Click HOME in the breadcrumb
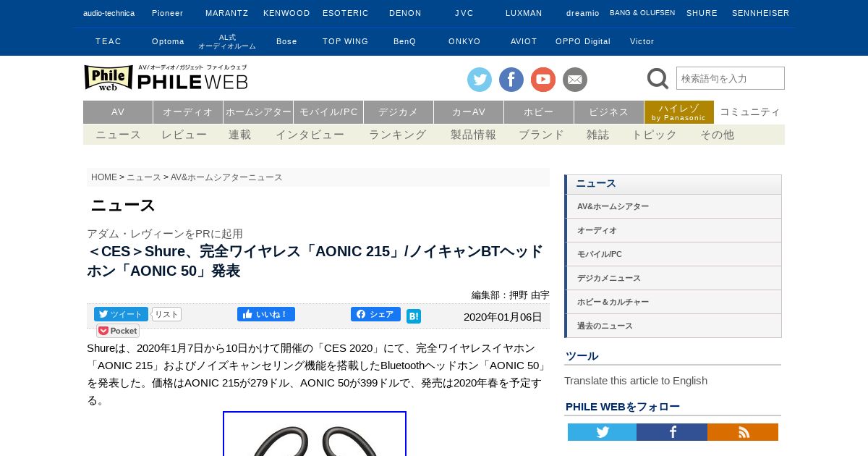This screenshot has width=868, height=456. point(104,177)
